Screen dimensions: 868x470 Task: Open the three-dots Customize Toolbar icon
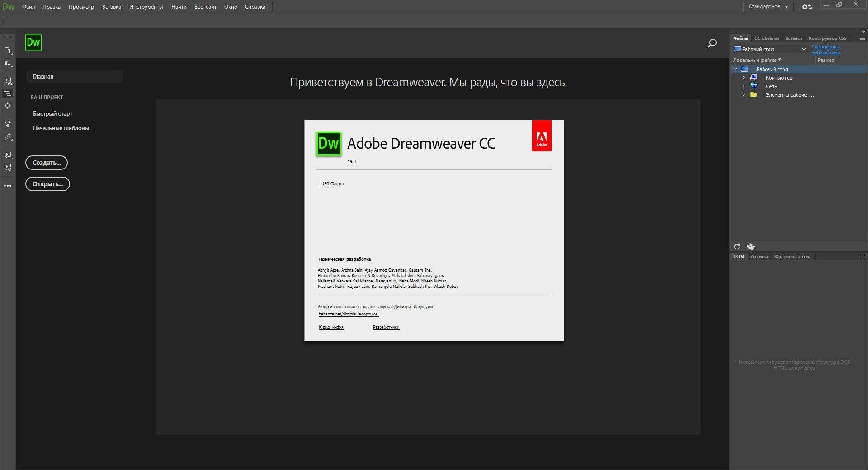(8, 186)
